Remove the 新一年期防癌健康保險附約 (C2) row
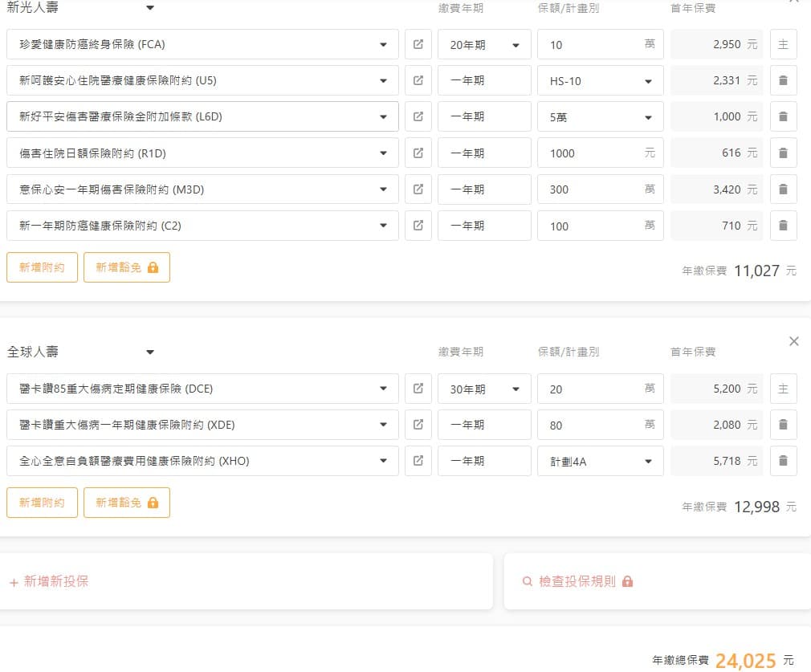 click(x=783, y=226)
